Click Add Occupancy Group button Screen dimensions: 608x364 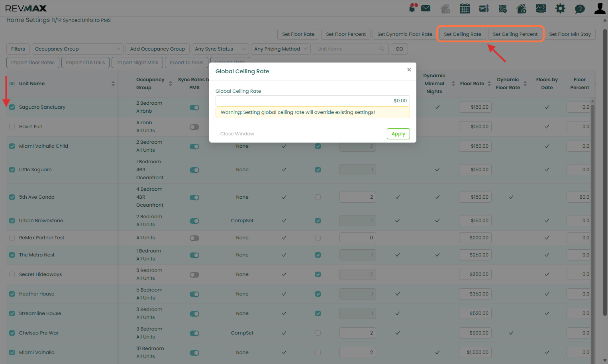[x=157, y=49]
